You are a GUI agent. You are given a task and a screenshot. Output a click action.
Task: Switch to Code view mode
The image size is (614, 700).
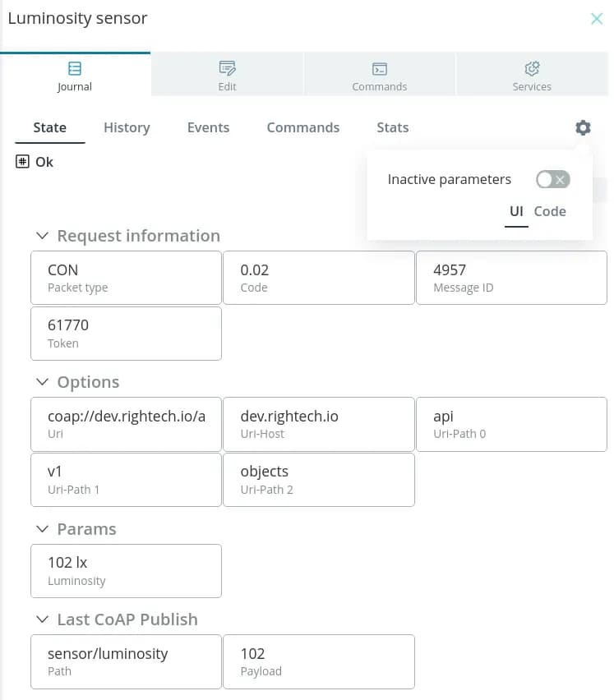click(x=550, y=211)
